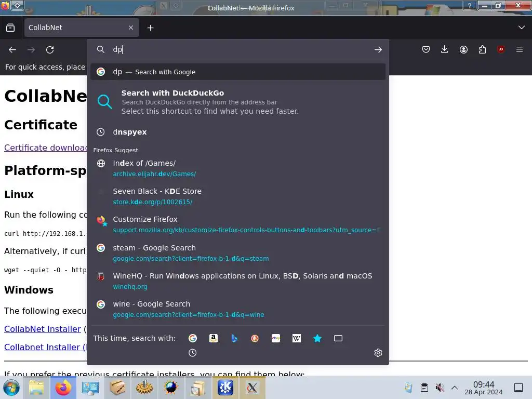This screenshot has height=399, width=532.
Task: Click the Firefox back arrow button
Action: (x=12, y=50)
